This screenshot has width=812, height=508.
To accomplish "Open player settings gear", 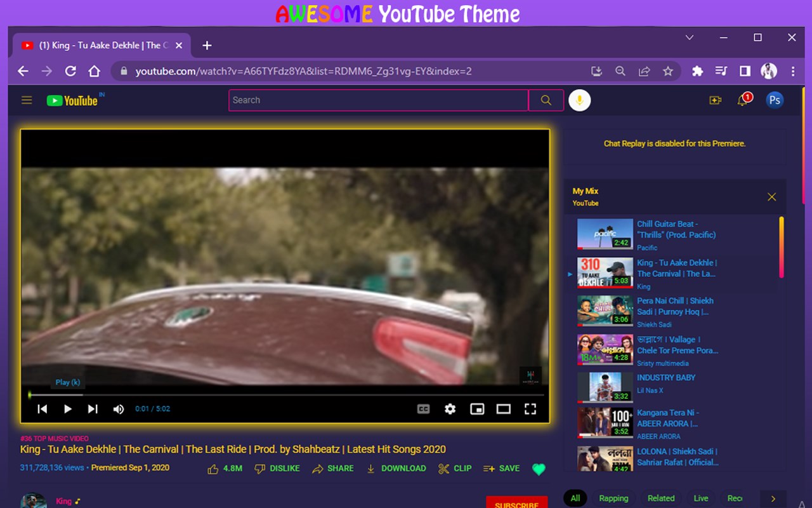I will [x=450, y=409].
